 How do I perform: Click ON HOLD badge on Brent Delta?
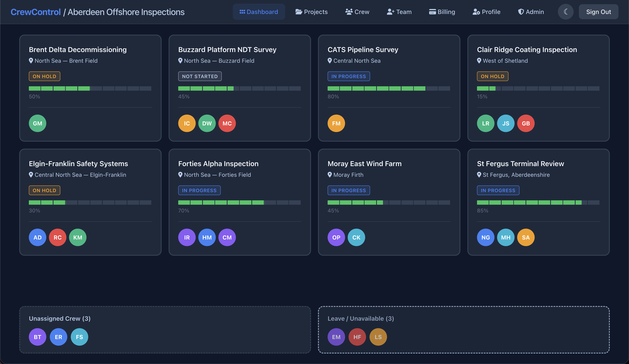[44, 76]
